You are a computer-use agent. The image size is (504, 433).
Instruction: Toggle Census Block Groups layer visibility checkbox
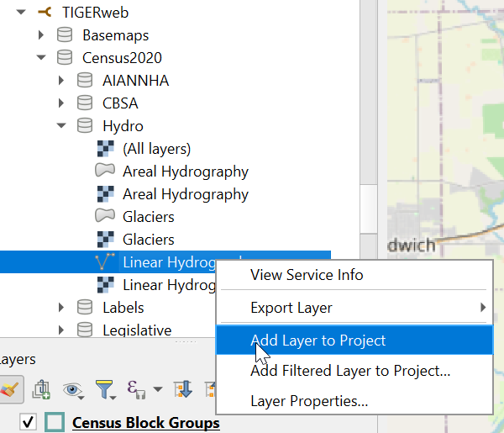28,422
